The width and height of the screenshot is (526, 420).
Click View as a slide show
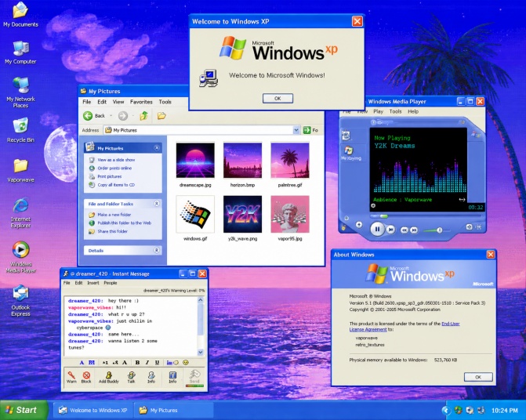(x=116, y=160)
